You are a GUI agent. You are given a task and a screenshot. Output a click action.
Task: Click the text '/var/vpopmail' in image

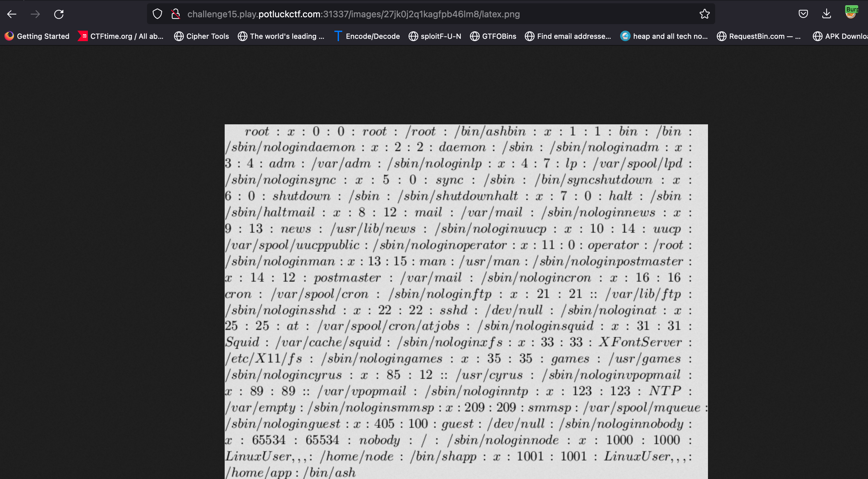362,391
